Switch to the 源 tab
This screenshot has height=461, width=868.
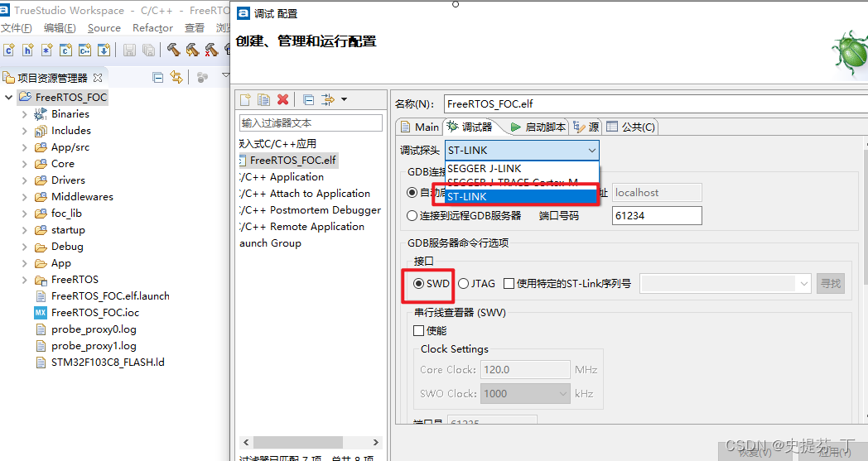click(x=586, y=127)
